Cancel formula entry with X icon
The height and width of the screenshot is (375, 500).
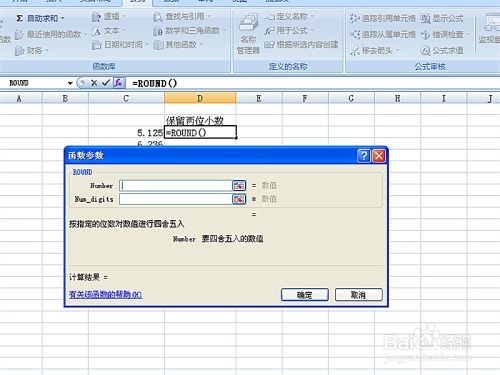click(x=94, y=83)
